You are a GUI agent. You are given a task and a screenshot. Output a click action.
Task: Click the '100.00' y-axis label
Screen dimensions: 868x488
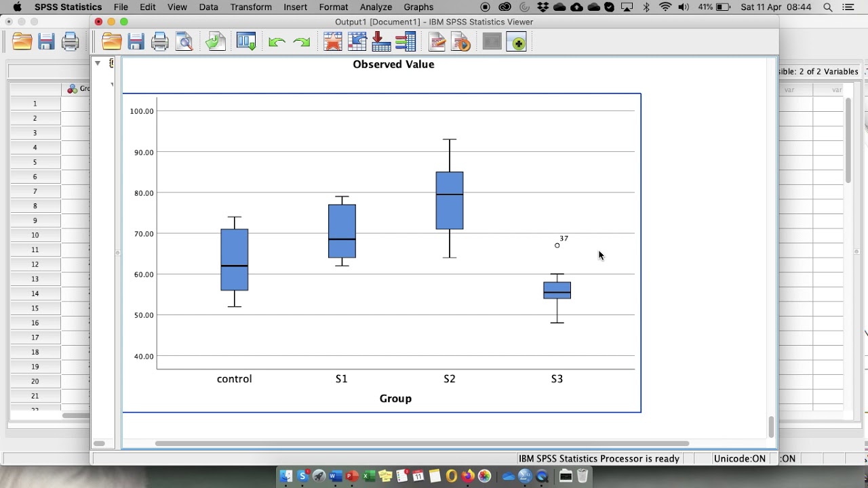coord(142,111)
